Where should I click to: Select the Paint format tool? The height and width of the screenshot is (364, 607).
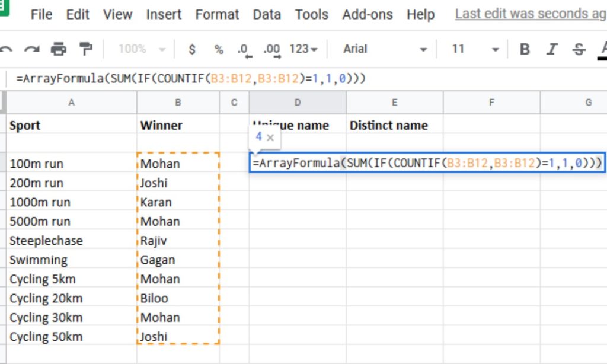pyautogui.click(x=86, y=49)
